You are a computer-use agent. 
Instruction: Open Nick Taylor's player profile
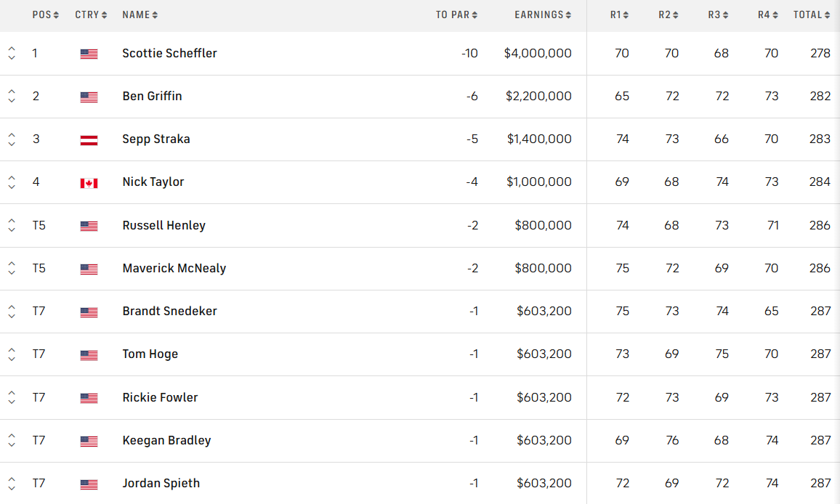(153, 182)
